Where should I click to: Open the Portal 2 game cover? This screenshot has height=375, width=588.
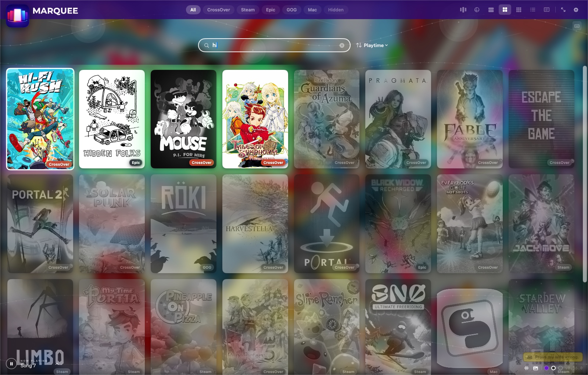point(40,224)
